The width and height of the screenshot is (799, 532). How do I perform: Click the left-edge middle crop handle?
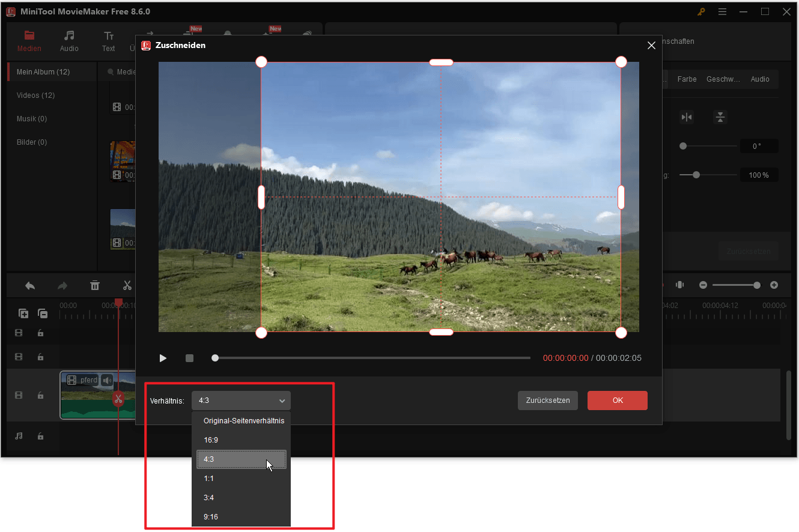261,198
